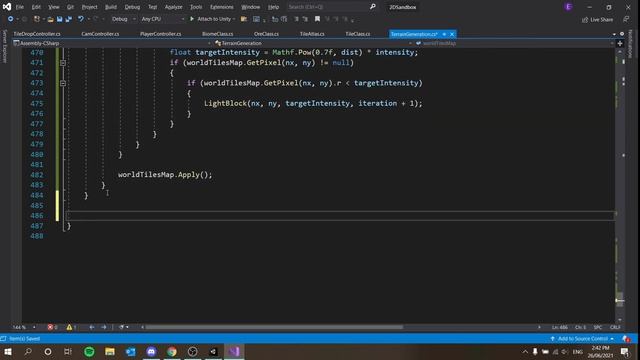640x360 pixels.
Task: Collapse the code block at line 471
Action: click(63, 63)
